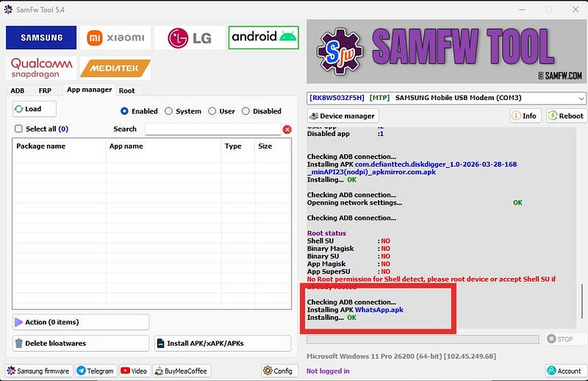This screenshot has width=588, height=381.
Task: Click the Windows 11 Pro version text
Action: pyautogui.click(x=401, y=356)
